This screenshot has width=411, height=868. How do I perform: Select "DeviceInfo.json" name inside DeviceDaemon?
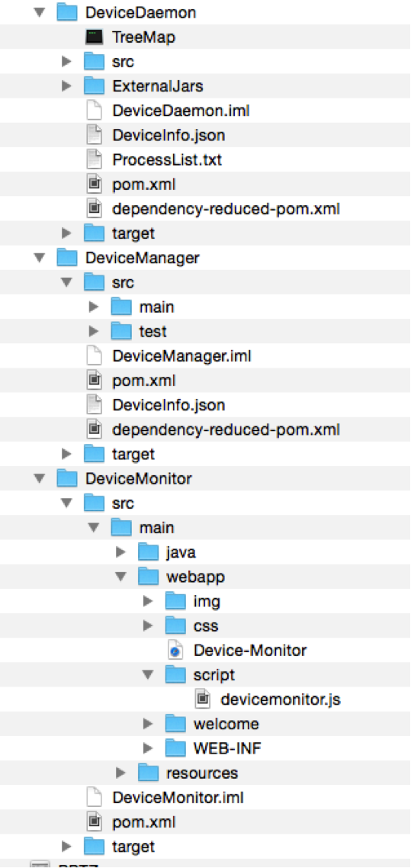169,135
